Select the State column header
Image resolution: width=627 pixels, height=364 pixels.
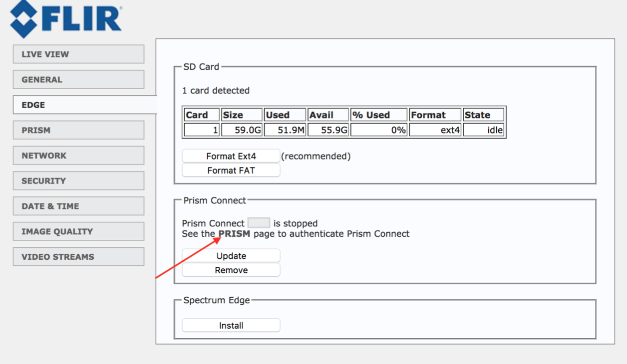[x=483, y=115]
